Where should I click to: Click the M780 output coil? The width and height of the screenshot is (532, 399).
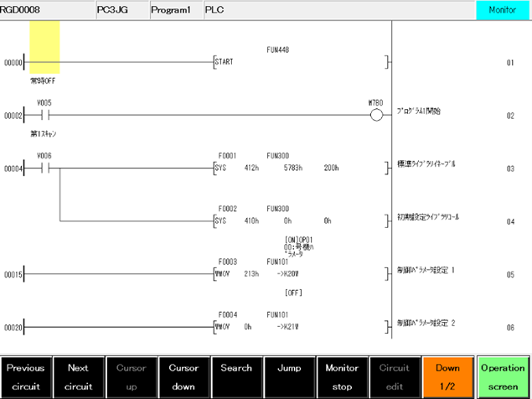click(x=376, y=116)
